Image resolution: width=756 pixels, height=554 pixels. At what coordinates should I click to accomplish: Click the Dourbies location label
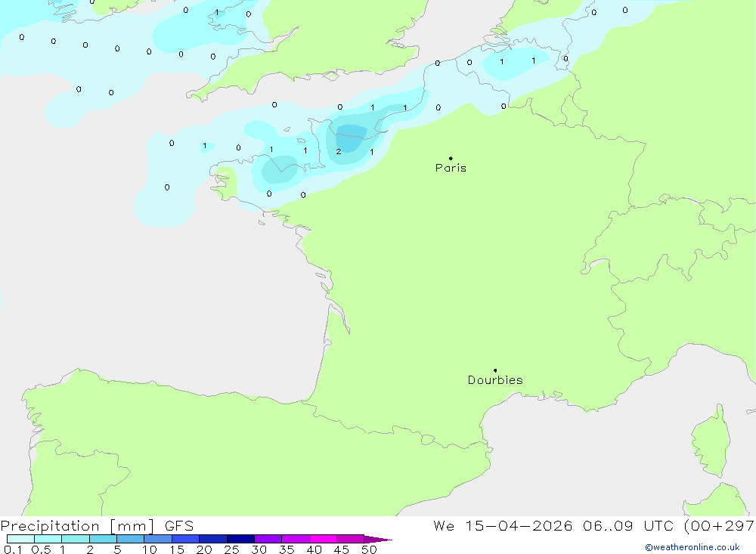pos(495,380)
